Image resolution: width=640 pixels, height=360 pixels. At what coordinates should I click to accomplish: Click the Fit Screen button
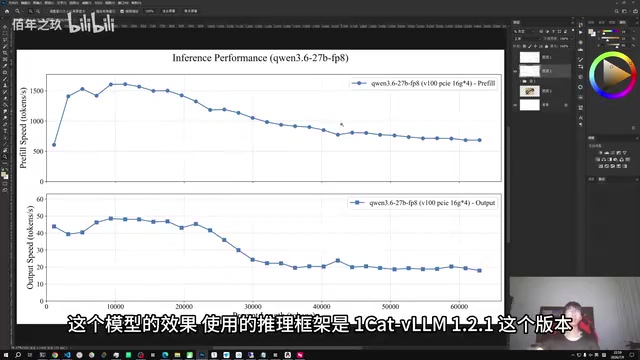tap(169, 11)
